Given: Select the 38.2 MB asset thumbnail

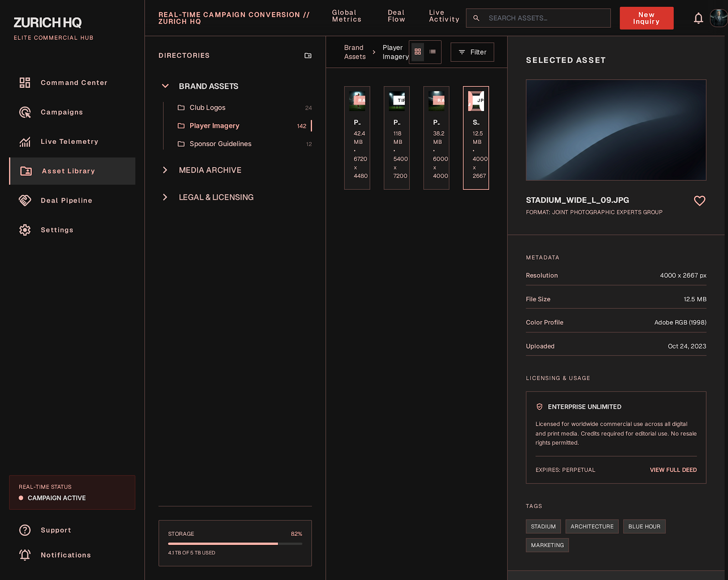Looking at the screenshot, I should pyautogui.click(x=436, y=102).
